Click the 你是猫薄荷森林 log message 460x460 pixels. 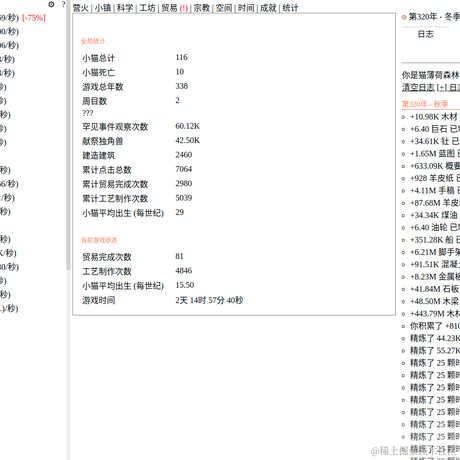[430, 75]
